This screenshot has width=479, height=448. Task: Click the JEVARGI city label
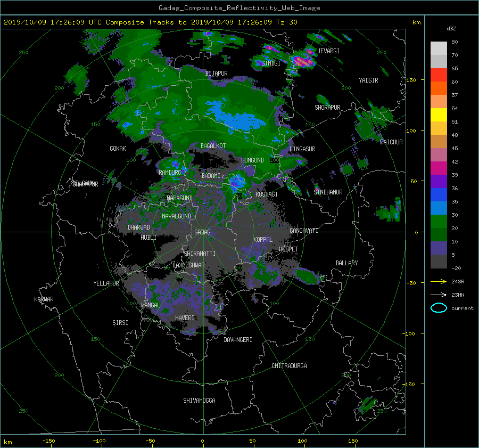coord(328,51)
